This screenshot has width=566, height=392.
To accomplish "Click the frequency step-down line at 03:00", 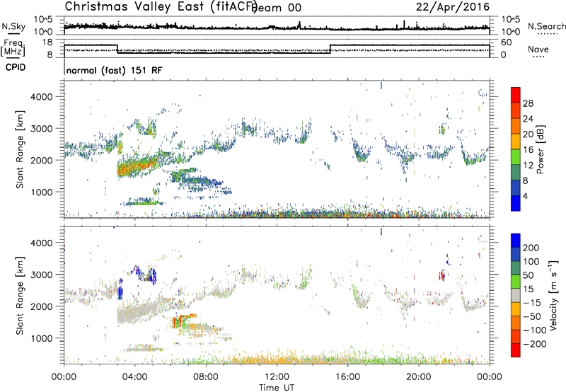I will [x=117, y=49].
